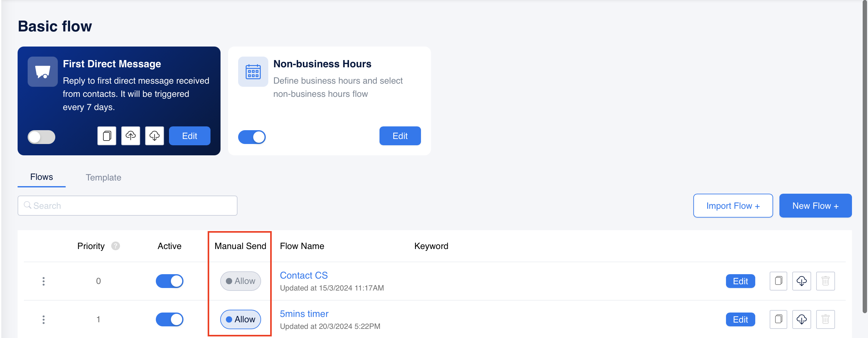Select the Flows tab
Image resolution: width=868 pixels, height=338 pixels.
pyautogui.click(x=41, y=177)
